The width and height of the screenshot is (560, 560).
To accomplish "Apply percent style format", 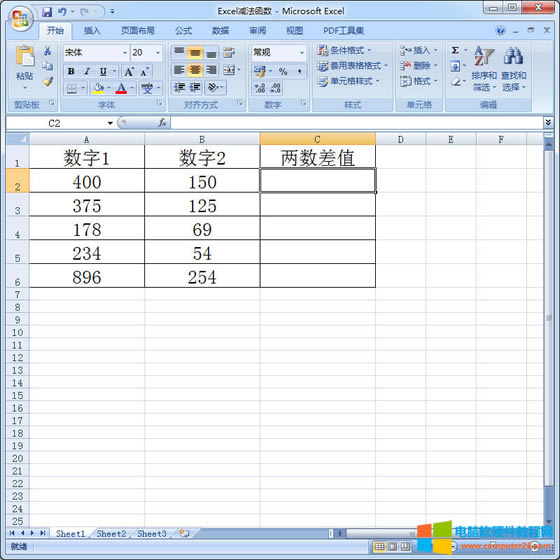I will coord(283,71).
